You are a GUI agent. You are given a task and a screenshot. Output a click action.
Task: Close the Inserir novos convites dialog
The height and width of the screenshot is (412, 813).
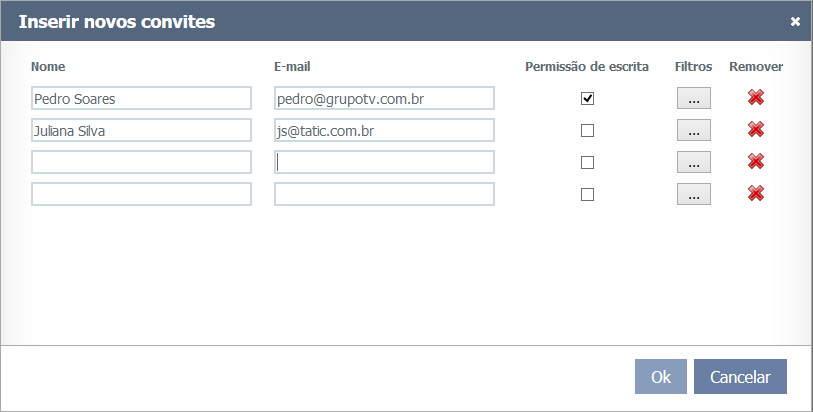(x=795, y=21)
